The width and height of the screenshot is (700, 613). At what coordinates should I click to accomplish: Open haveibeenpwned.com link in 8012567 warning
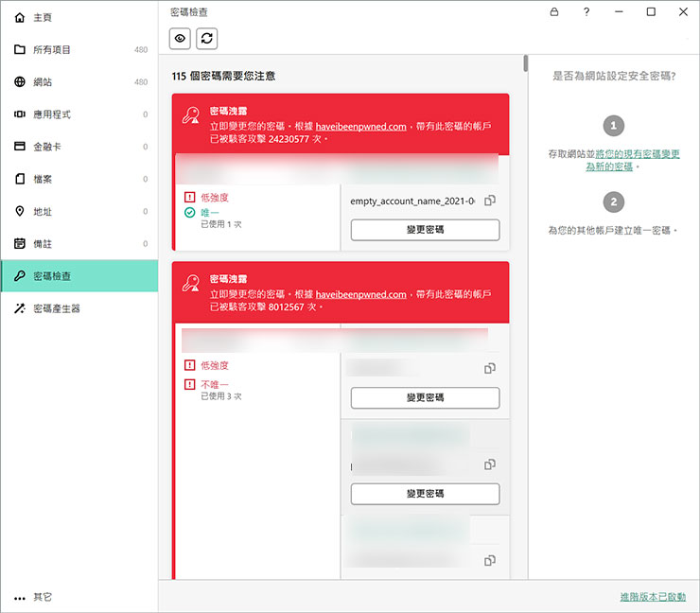360,294
